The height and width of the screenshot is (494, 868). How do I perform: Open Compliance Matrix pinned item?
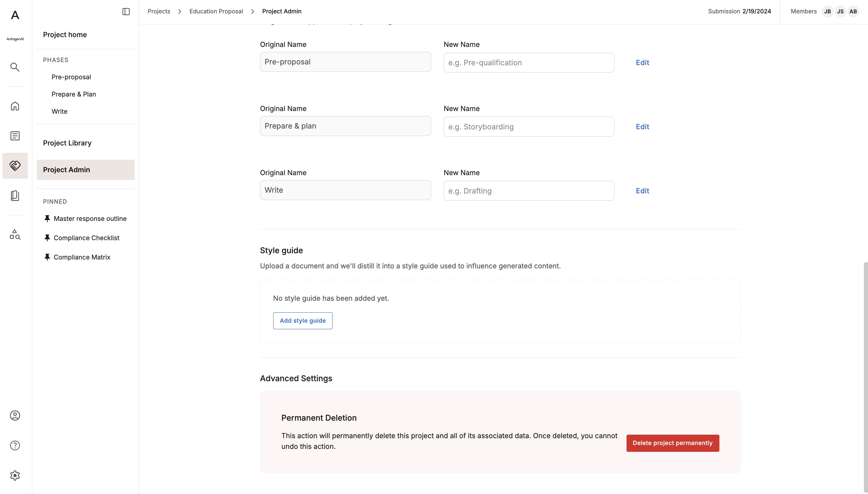click(x=82, y=257)
